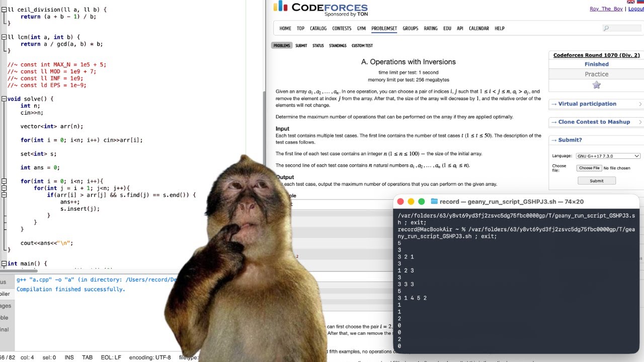Click the "encoding: UTF-8" status bar entry
Viewport: 644px width, 362px height.
coord(150,357)
